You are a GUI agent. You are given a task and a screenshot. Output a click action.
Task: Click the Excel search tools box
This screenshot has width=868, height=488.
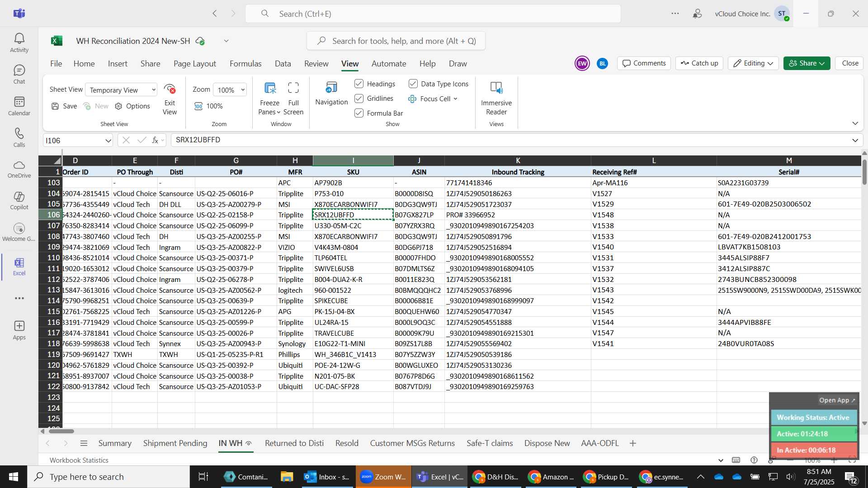[396, 41]
